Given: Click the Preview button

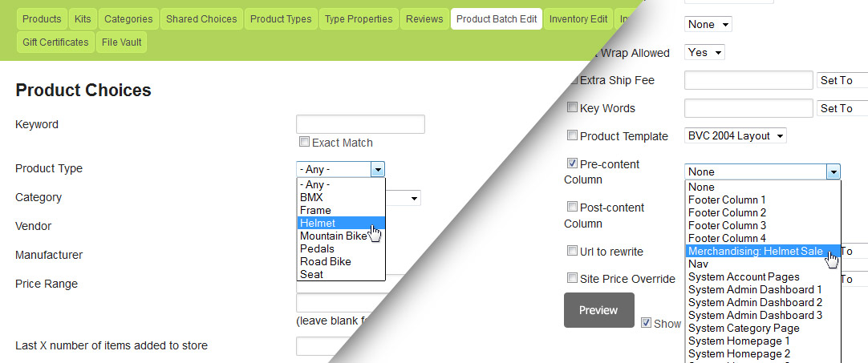Looking at the screenshot, I should tap(598, 310).
